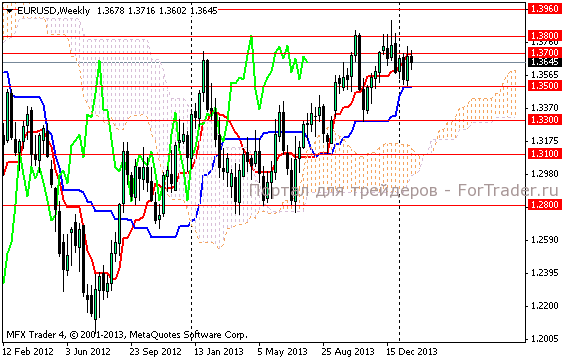This screenshot has width=565, height=360.
Task: Select the 1.2800 red price label
Action: tap(545, 205)
